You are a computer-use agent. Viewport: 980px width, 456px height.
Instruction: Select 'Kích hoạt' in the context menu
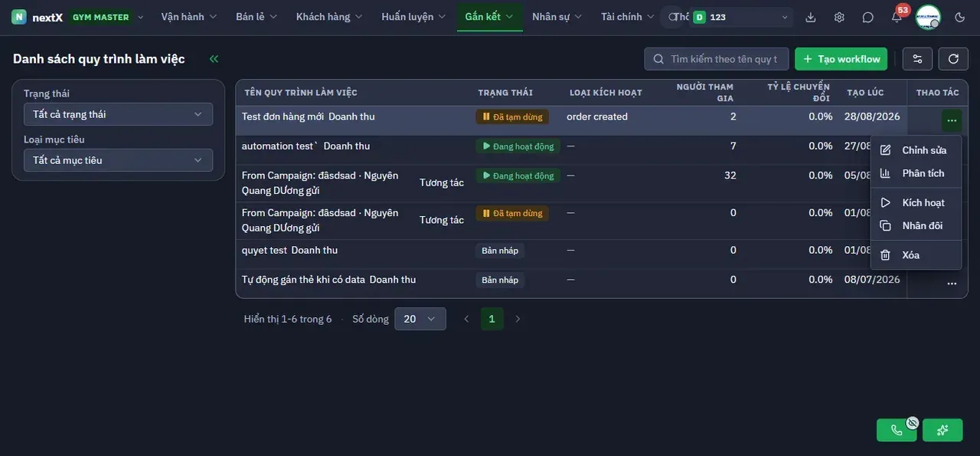[916, 202]
